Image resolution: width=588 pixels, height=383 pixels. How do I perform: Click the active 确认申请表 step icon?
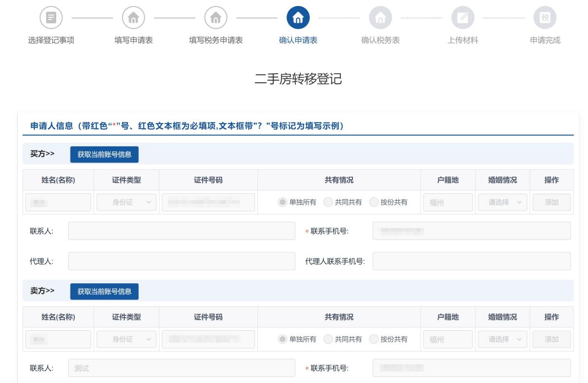298,19
